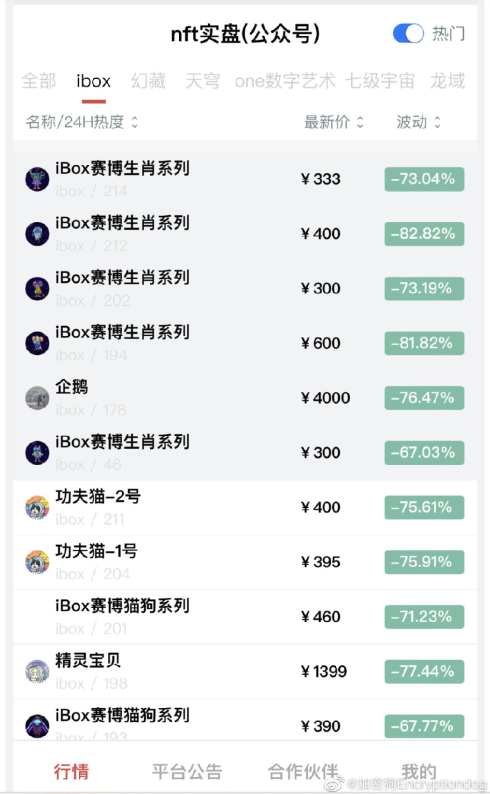This screenshot has height=794, width=490.
Task: Click avatar of iBox赛博生肖系列 with -67.03%
Action: (37, 453)
